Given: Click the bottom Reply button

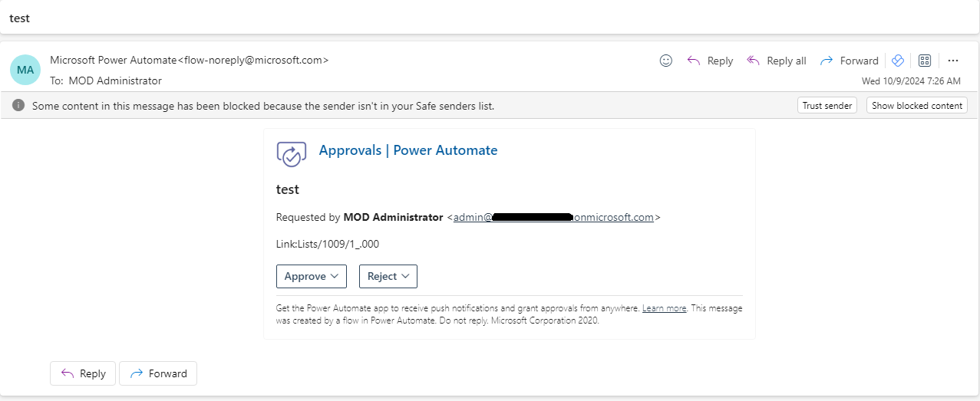Looking at the screenshot, I should [83, 373].
